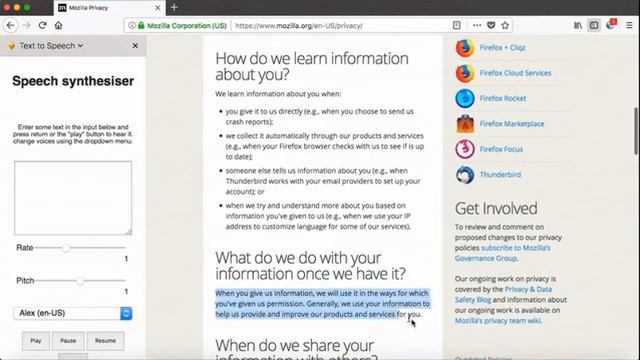The width and height of the screenshot is (640, 360).
Task: Click the Resume button
Action: 105,341
